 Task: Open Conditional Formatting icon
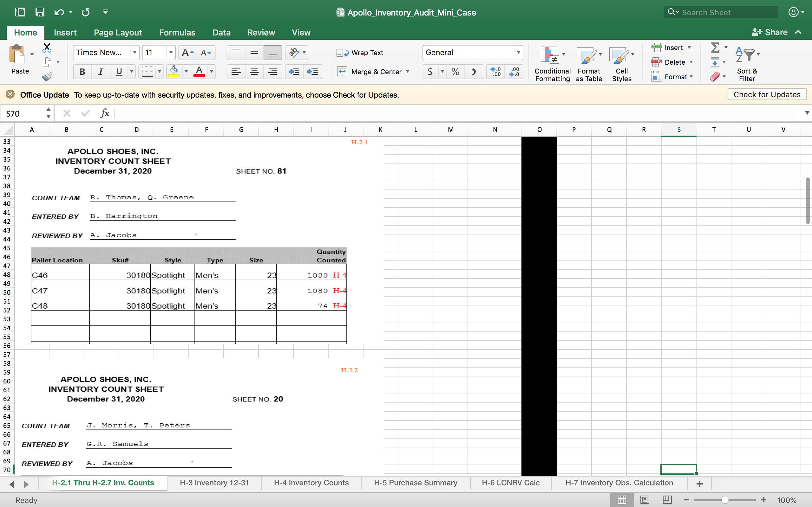(x=550, y=55)
